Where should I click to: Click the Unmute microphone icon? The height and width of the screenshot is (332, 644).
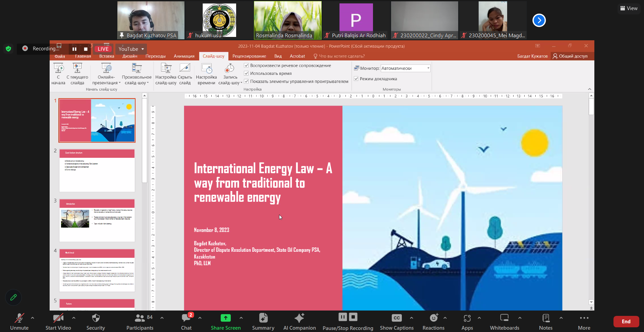[19, 318]
